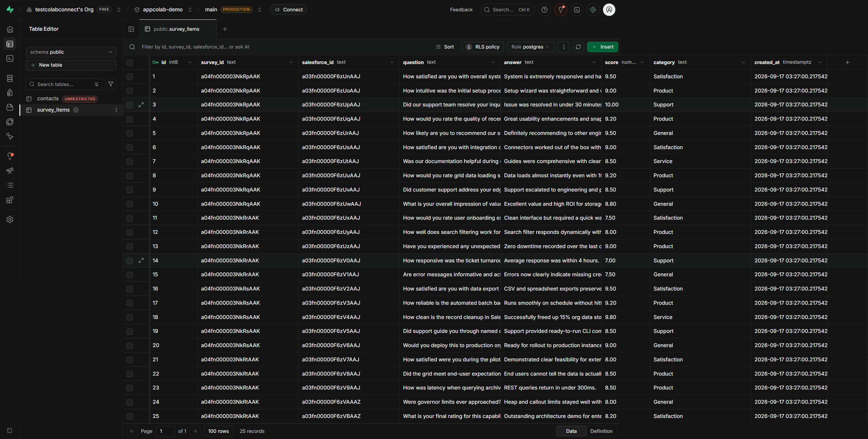Click the Connect button

tap(289, 9)
